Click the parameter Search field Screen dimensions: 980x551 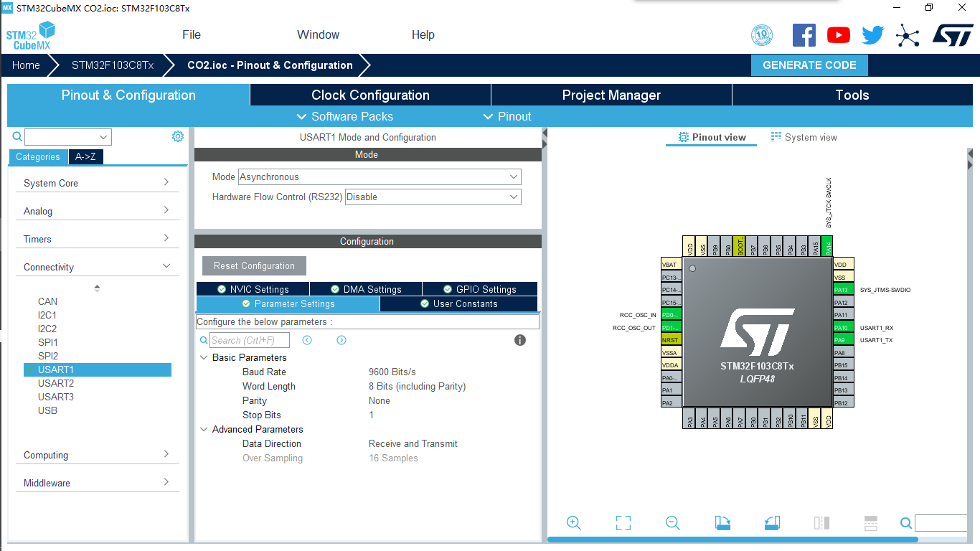click(250, 340)
